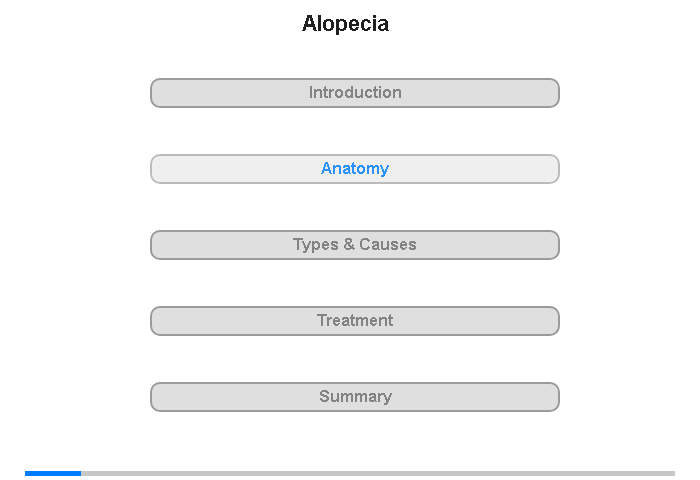Click the blue filled progress bar segment
The width and height of the screenshot is (700, 480).
(53, 473)
